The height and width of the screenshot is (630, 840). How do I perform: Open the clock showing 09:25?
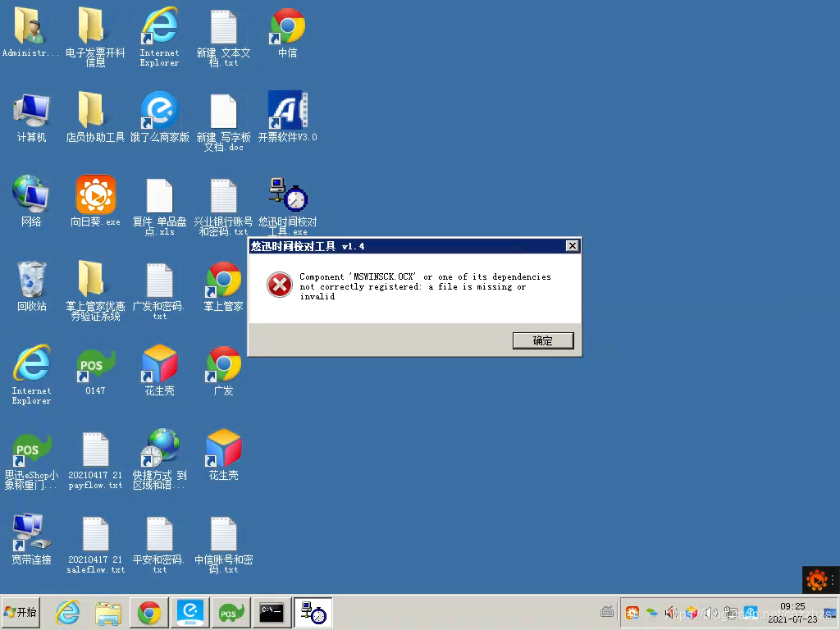click(x=793, y=612)
